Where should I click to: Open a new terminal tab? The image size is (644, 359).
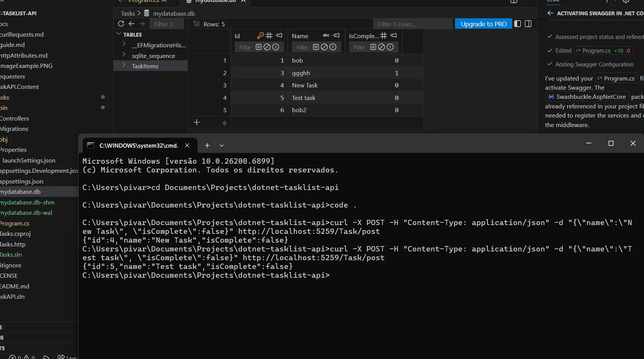point(207,145)
